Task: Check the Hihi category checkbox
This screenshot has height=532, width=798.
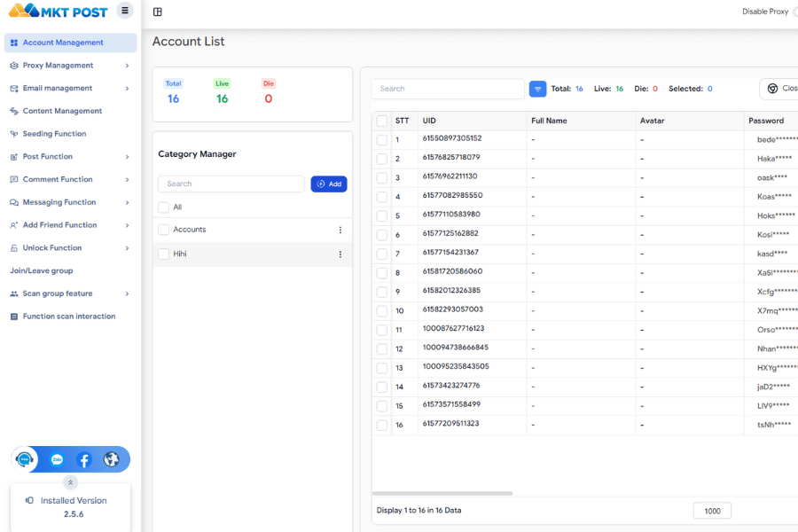Action: (163, 254)
